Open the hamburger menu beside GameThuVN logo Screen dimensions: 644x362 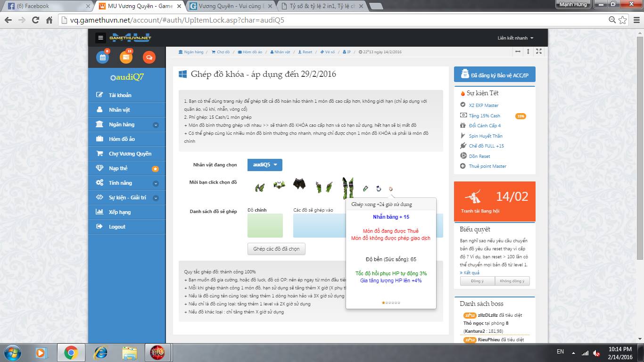100,38
